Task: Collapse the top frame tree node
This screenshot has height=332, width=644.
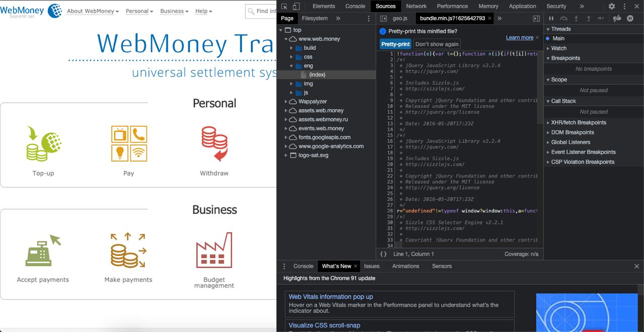Action: coord(280,30)
